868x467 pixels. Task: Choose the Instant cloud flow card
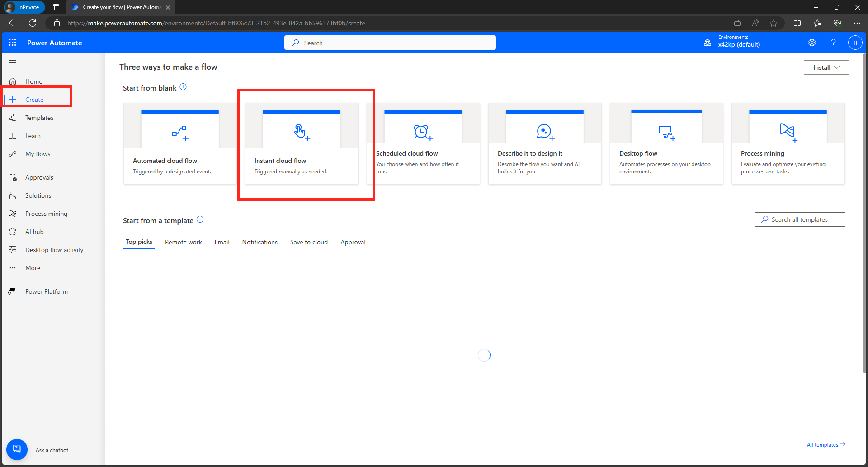coord(302,143)
